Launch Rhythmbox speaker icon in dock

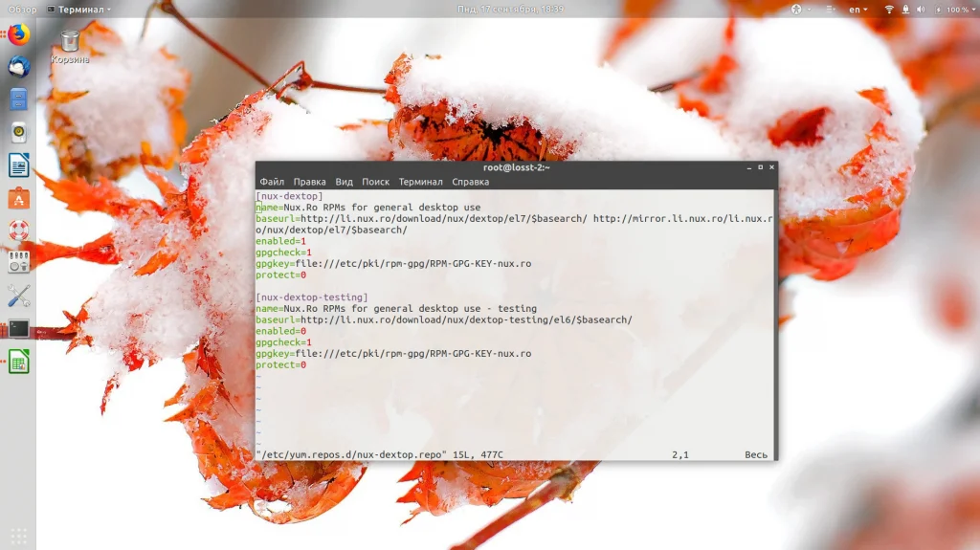19,133
